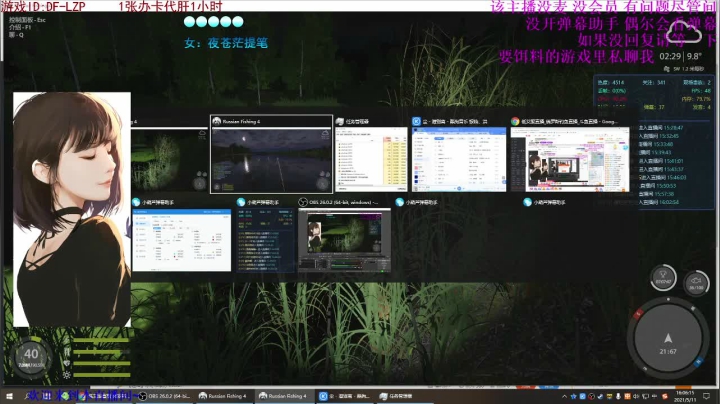
Task: Click the temperature reading 9.8°
Action: 694,56
